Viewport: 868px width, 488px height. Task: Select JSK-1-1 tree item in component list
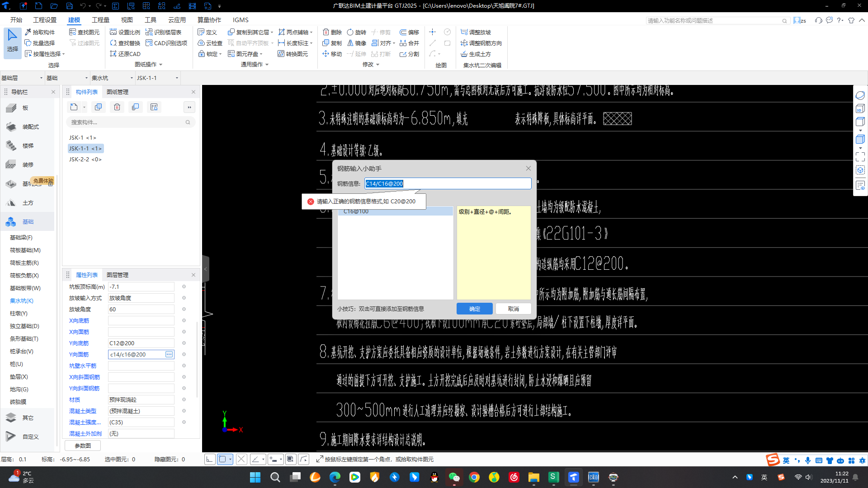coord(85,148)
